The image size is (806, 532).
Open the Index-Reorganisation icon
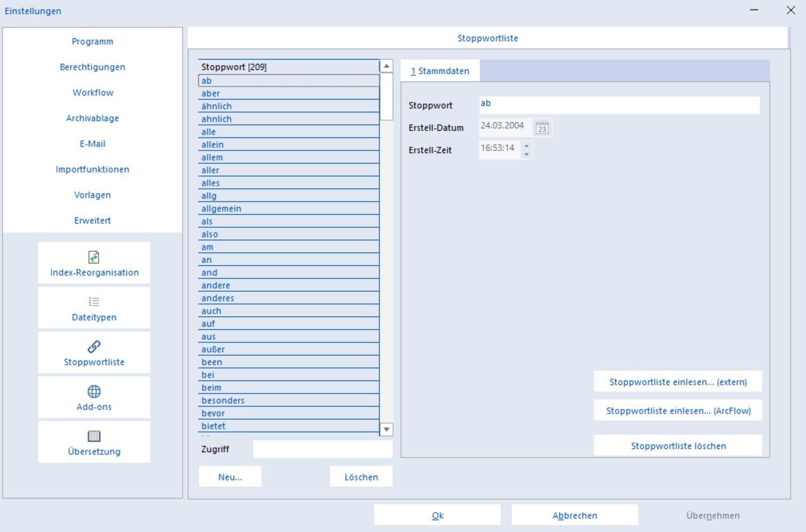point(94,257)
